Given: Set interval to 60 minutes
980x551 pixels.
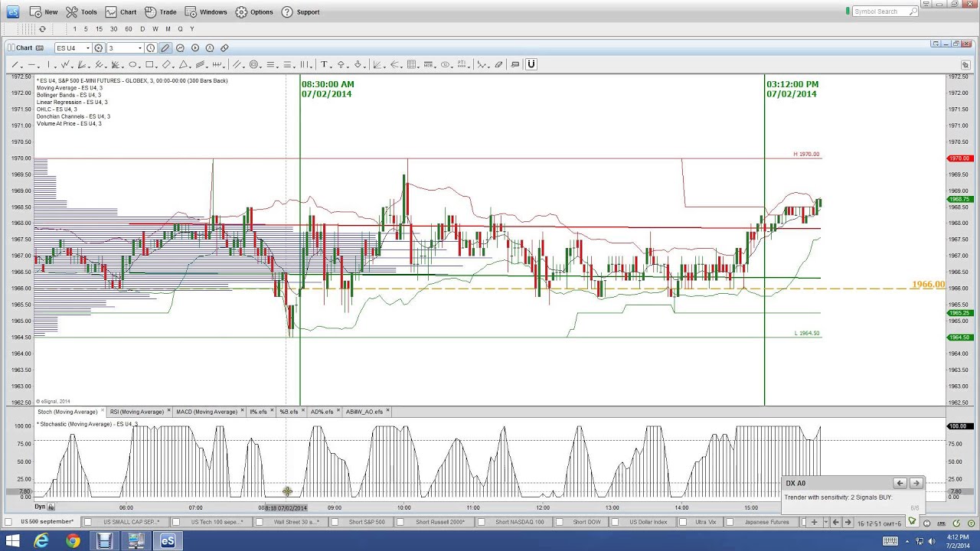Looking at the screenshot, I should tap(129, 29).
